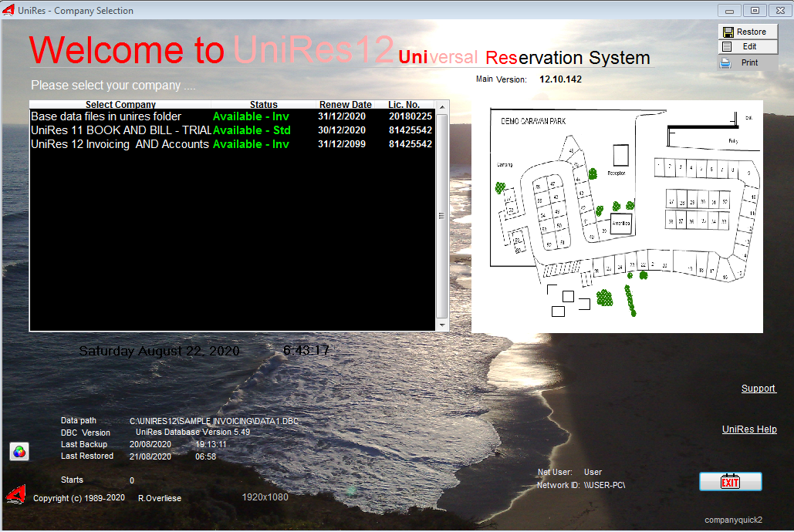Click company list scrollbar down arrow
Image resolution: width=794 pixels, height=532 pixels.
[442, 325]
